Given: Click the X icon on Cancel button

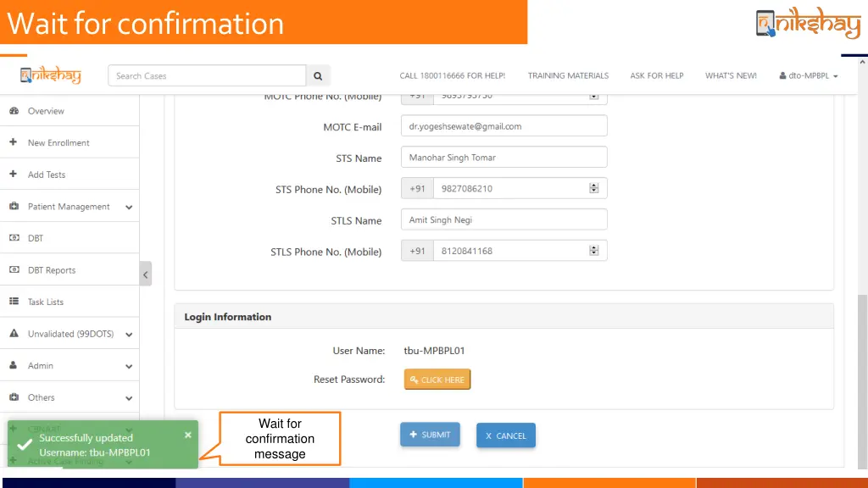Looking at the screenshot, I should click(488, 436).
